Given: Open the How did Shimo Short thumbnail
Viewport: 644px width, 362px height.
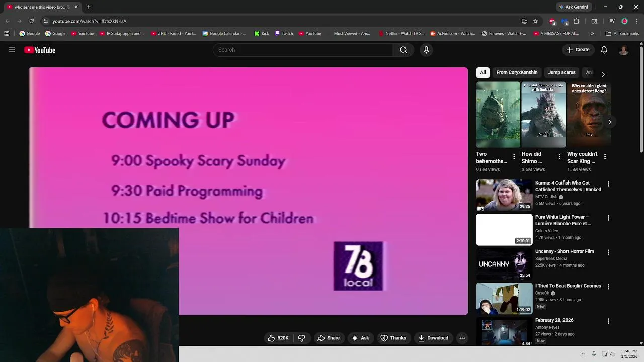Looking at the screenshot, I should click(543, 115).
